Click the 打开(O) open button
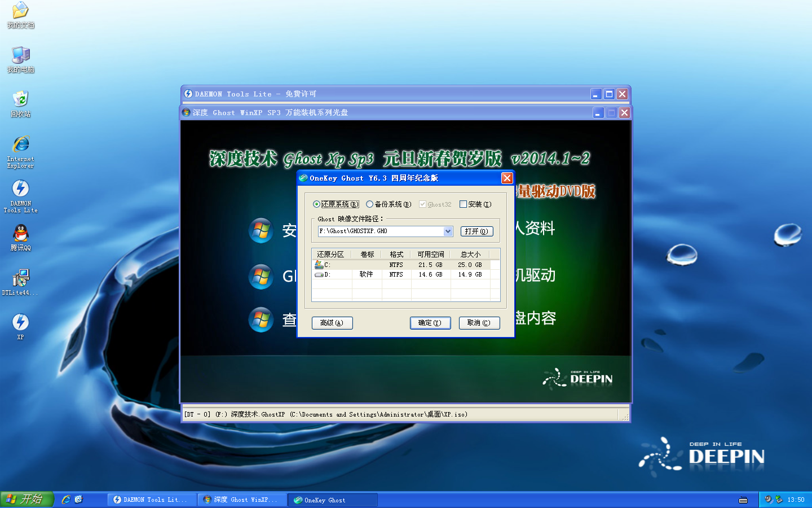This screenshot has width=812, height=508. (477, 231)
